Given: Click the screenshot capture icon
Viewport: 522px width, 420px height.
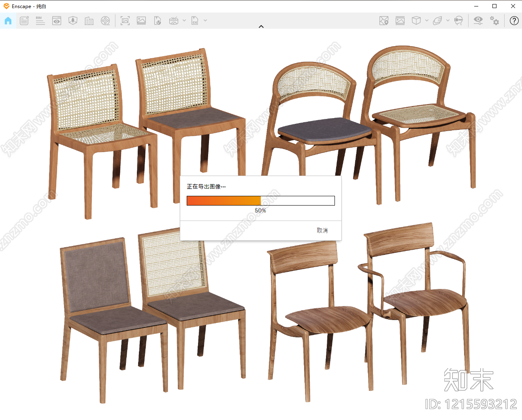Looking at the screenshot, I should coord(125,21).
